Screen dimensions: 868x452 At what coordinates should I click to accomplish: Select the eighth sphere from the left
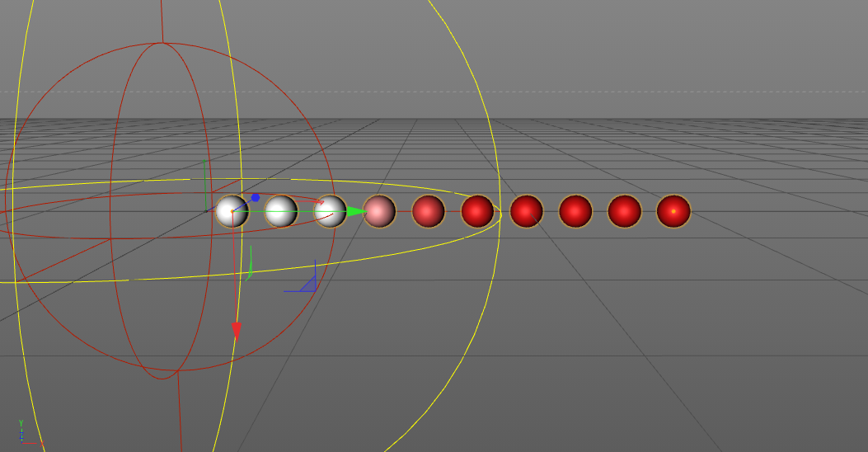tap(575, 211)
